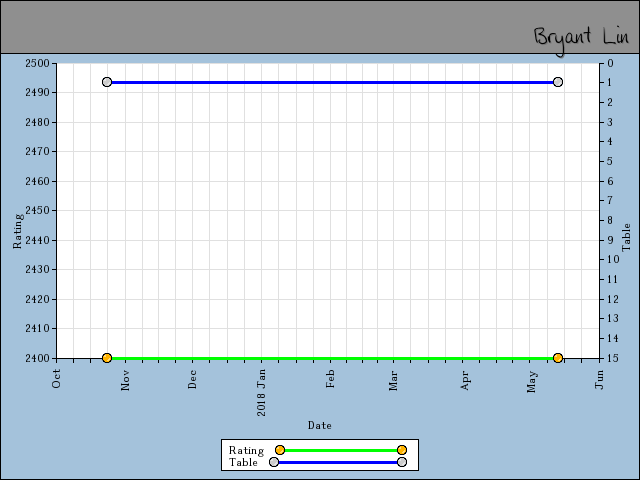Click table axis value 0
Screen dimensions: 640x480
610,63
